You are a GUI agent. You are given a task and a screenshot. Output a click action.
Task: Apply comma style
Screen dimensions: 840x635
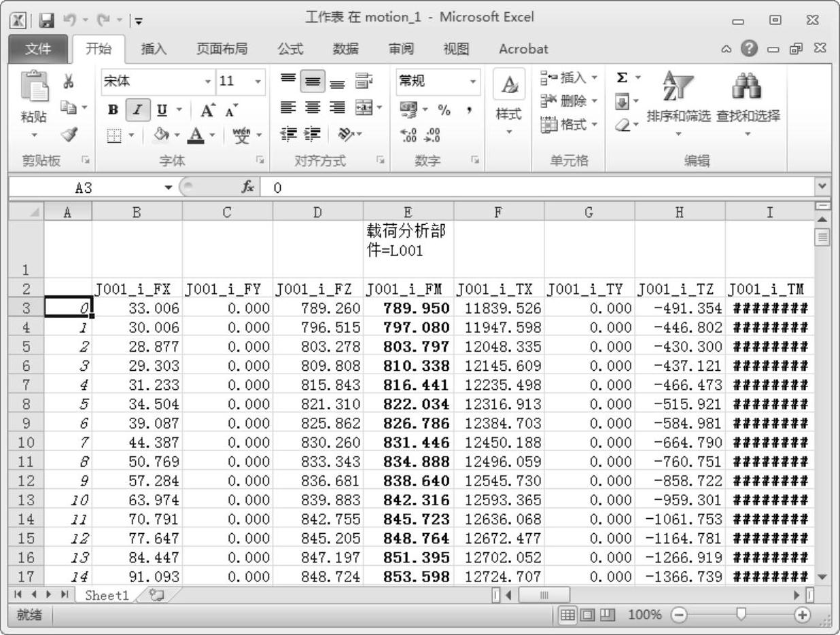point(470,109)
